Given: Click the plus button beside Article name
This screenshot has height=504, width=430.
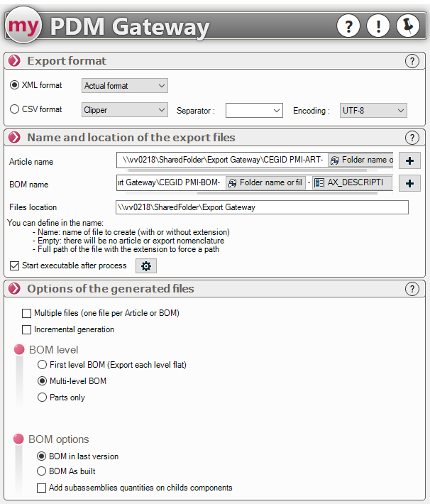Looking at the screenshot, I should tap(409, 161).
